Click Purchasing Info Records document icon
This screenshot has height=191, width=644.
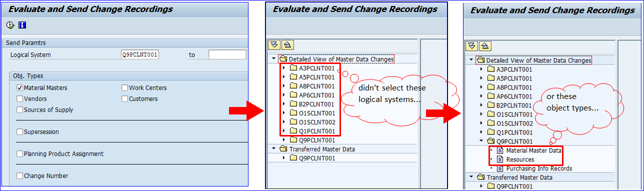[x=500, y=168]
